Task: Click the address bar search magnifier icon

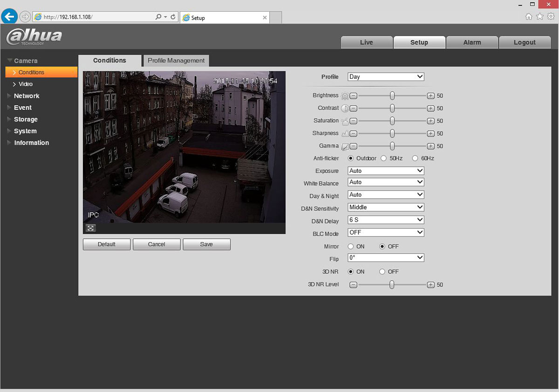Action: click(x=158, y=17)
